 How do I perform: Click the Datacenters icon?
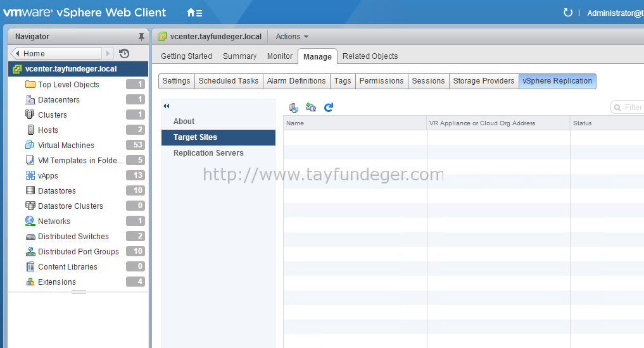pos(30,99)
